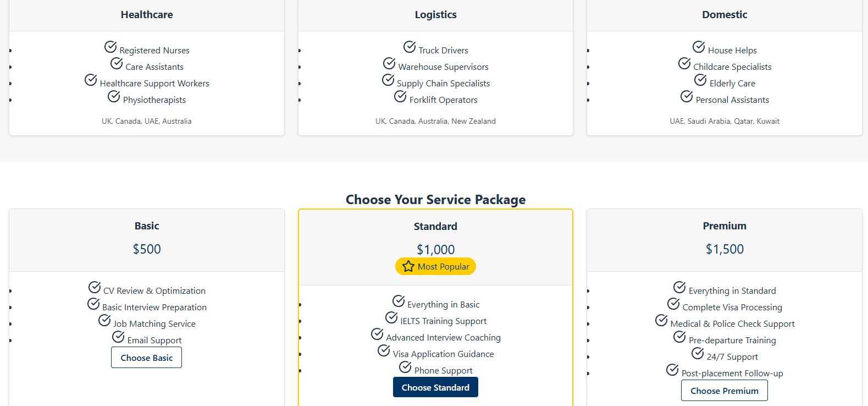868x406 pixels.
Task: Click the Most Popular badge
Action: click(435, 266)
